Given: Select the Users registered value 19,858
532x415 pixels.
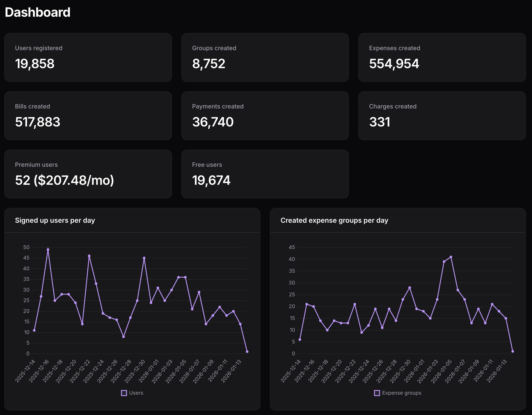Looking at the screenshot, I should pos(35,64).
